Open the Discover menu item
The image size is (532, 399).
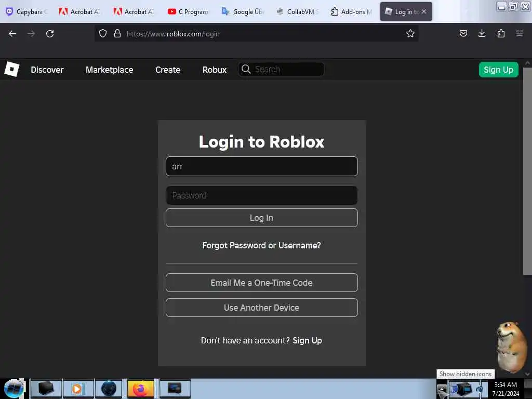(47, 70)
